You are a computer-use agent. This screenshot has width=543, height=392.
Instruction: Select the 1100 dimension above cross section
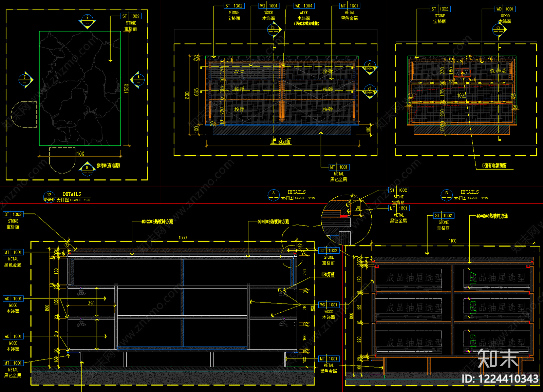click(x=452, y=241)
